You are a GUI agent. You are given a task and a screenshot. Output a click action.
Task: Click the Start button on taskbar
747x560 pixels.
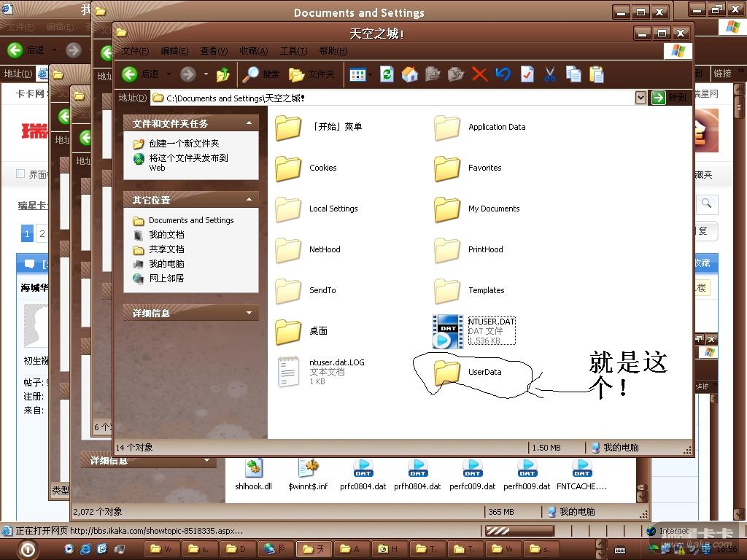pyautogui.click(x=28, y=550)
